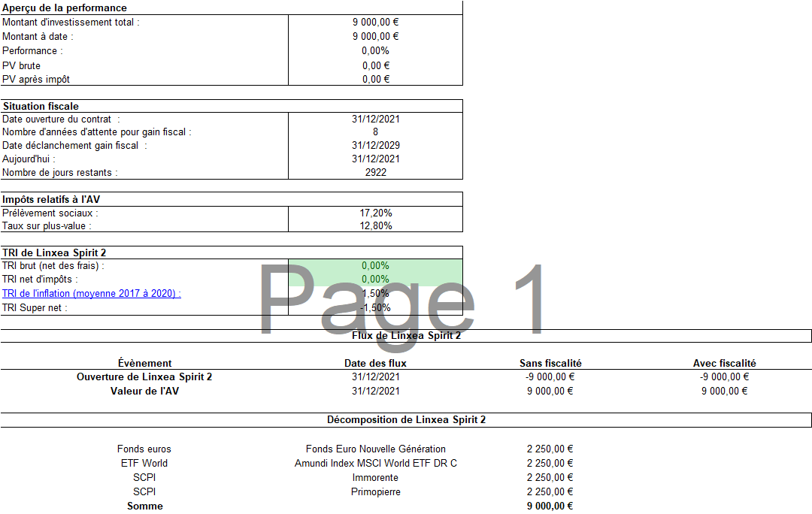
Task: Select the "TRI de Linxea Spirit 2" header
Action: coord(54,252)
